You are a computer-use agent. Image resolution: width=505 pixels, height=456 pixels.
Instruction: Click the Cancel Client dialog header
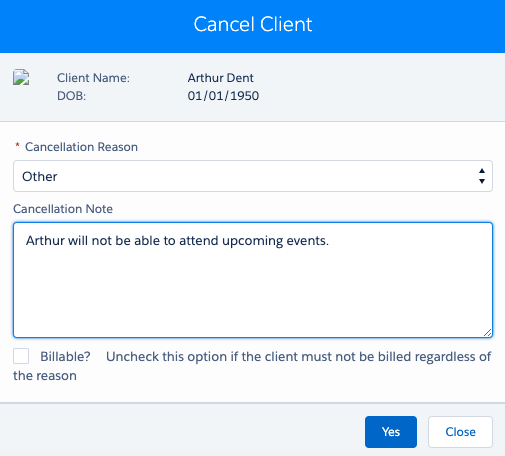click(253, 24)
